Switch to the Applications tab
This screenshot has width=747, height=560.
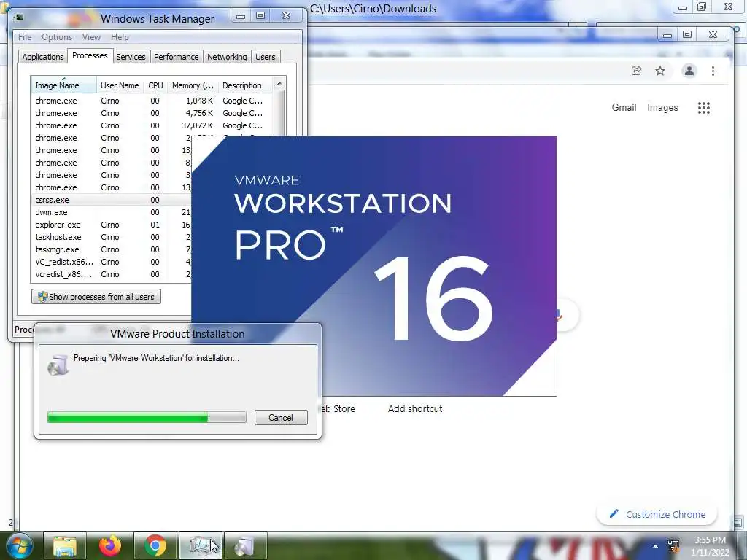pos(43,57)
